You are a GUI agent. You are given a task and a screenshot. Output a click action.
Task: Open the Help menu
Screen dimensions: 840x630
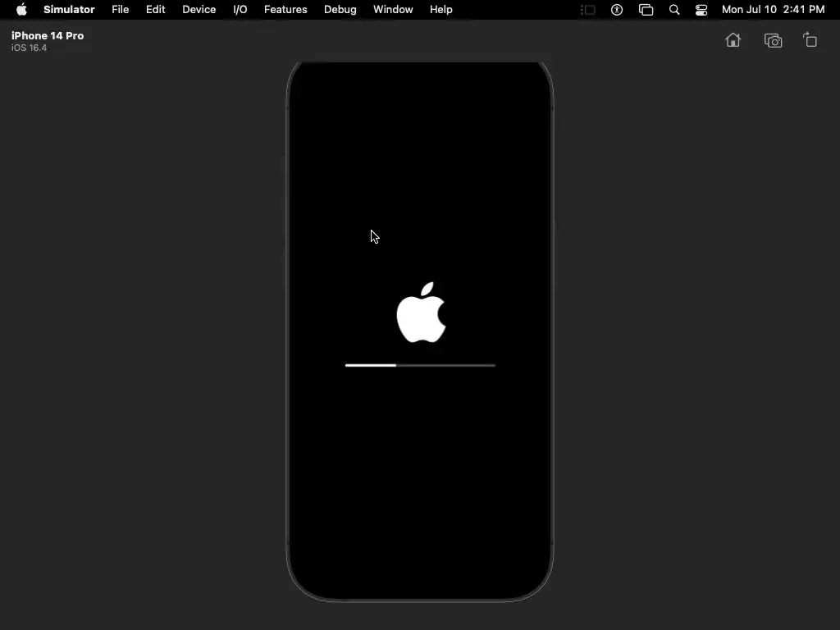(x=441, y=10)
